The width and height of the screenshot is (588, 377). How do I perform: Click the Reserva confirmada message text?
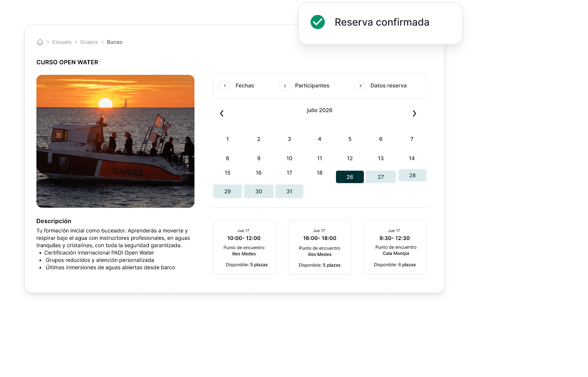[382, 22]
